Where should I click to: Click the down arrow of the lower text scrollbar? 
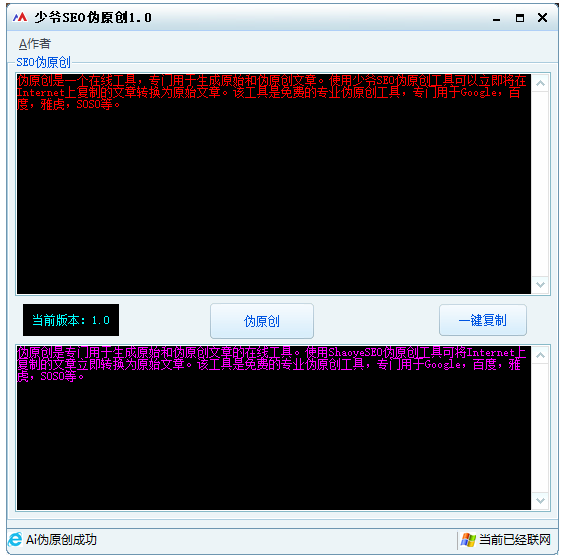pyautogui.click(x=540, y=501)
